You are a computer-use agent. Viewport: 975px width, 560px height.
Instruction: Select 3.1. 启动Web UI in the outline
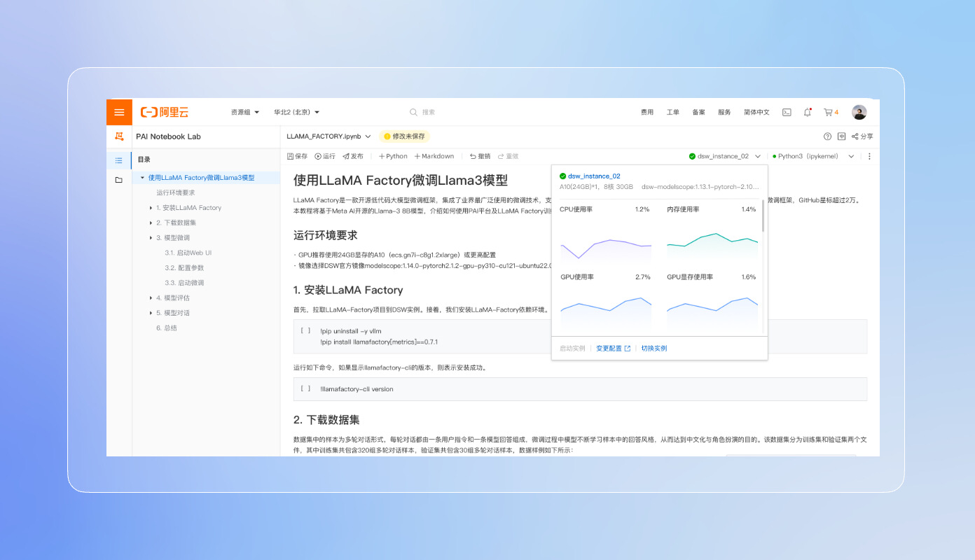click(188, 253)
